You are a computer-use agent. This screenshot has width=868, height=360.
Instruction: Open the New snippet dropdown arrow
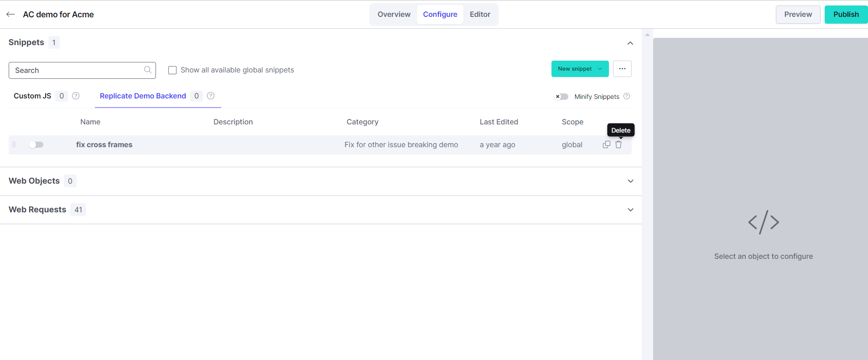pyautogui.click(x=600, y=69)
